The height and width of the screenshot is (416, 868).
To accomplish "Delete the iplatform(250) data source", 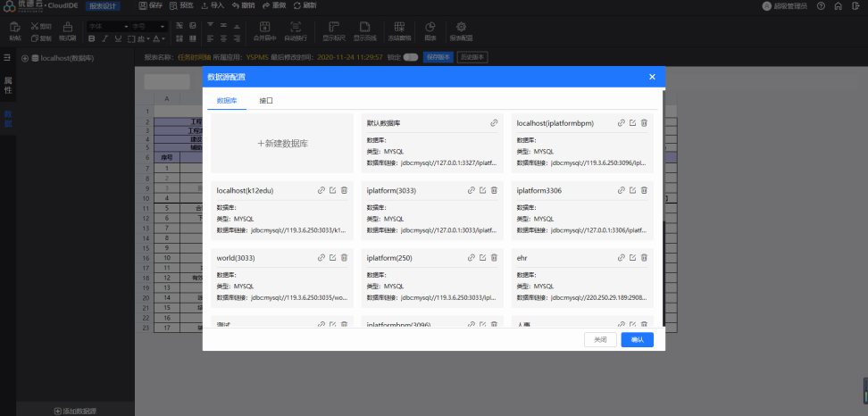I will pos(494,258).
